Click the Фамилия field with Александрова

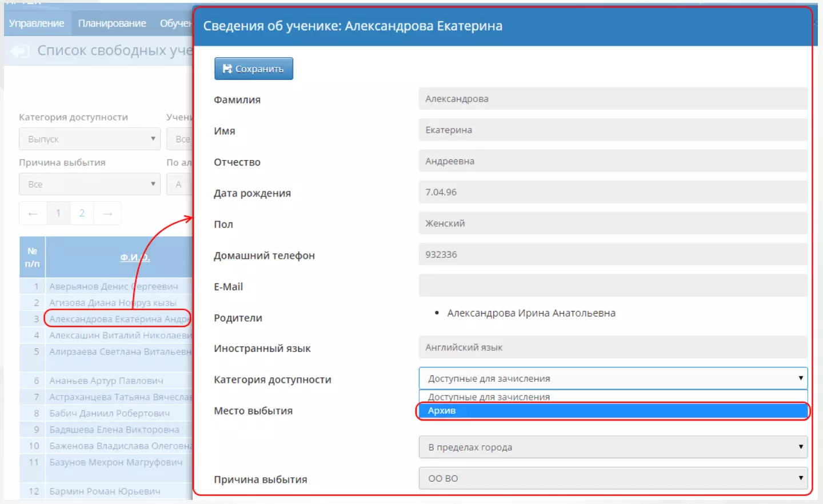[x=613, y=99]
